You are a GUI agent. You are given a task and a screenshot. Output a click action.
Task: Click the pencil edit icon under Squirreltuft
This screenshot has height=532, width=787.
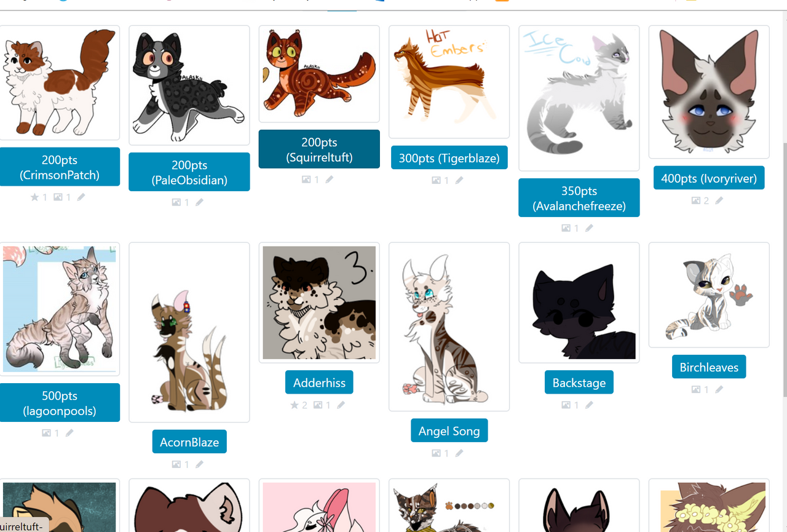[330, 180]
